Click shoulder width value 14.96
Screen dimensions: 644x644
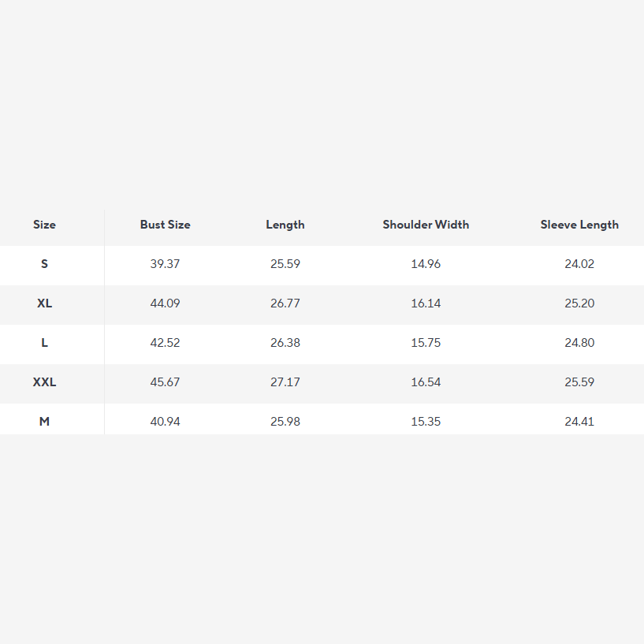click(x=426, y=264)
